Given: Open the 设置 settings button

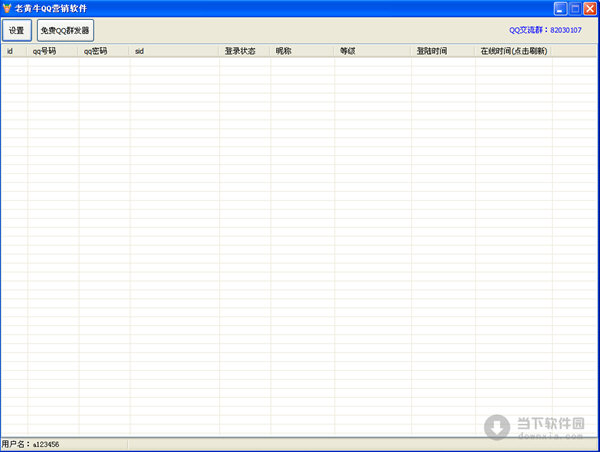Looking at the screenshot, I should click(17, 30).
